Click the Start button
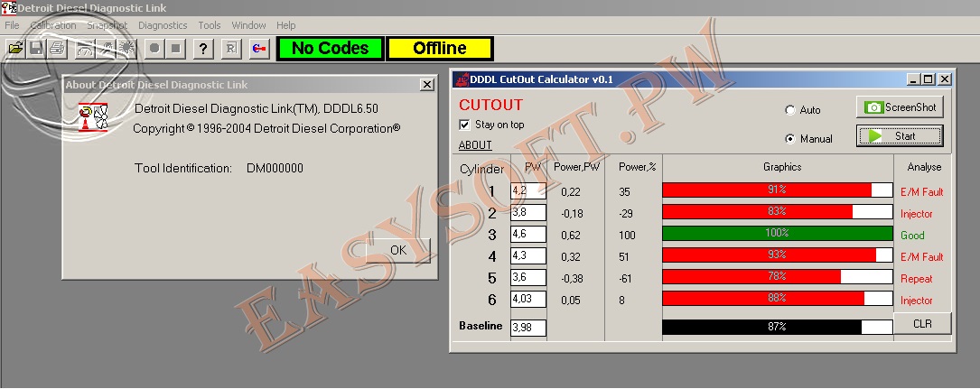Screen dimensions: 980x389 pos(900,136)
